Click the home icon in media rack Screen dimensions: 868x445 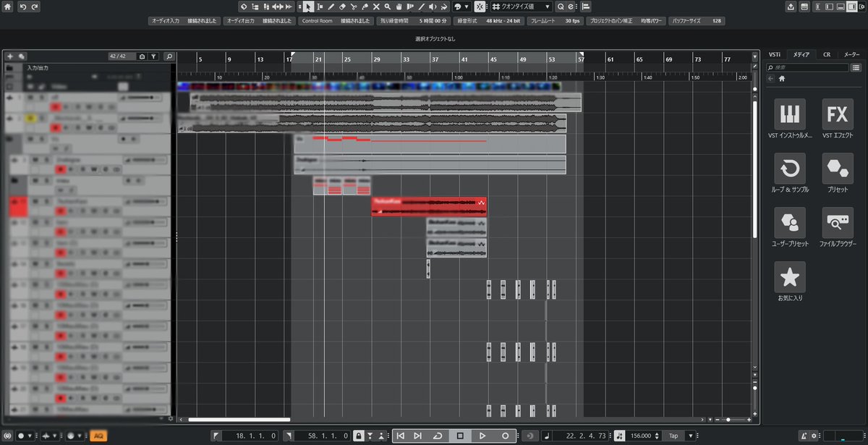coord(782,78)
